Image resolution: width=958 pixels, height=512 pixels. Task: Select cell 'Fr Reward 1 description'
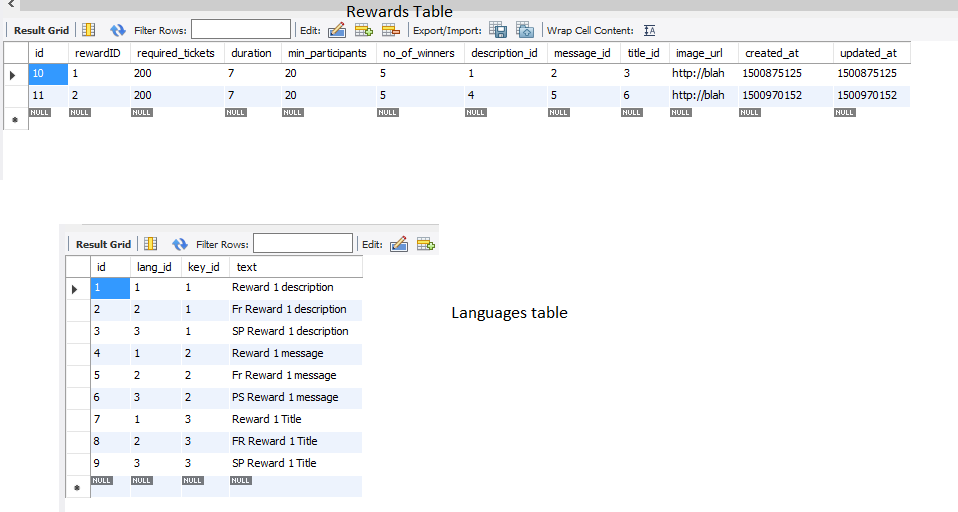tap(296, 310)
